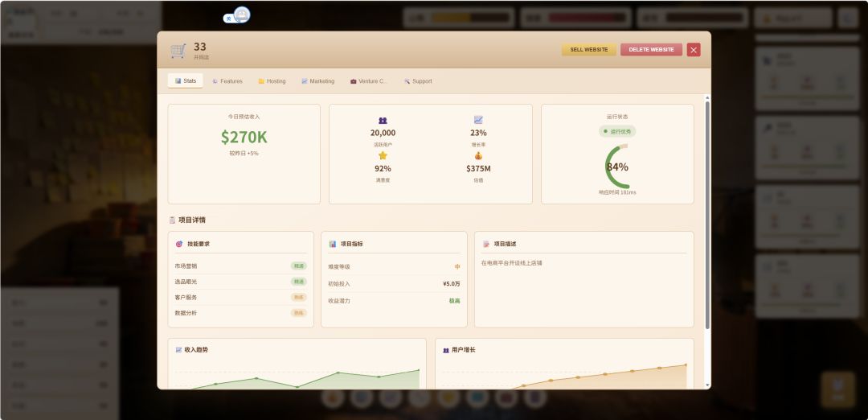This screenshot has width=868, height=420.
Task: Click the badge in the 数据分析 row
Action: (299, 313)
